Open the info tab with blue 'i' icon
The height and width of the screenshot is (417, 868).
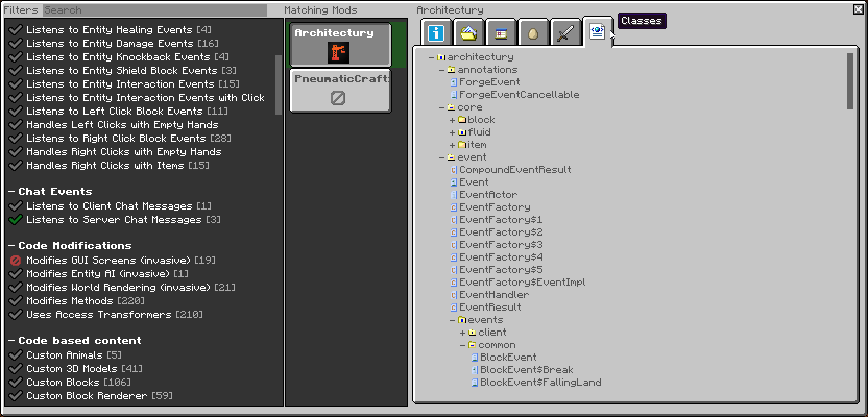point(436,33)
